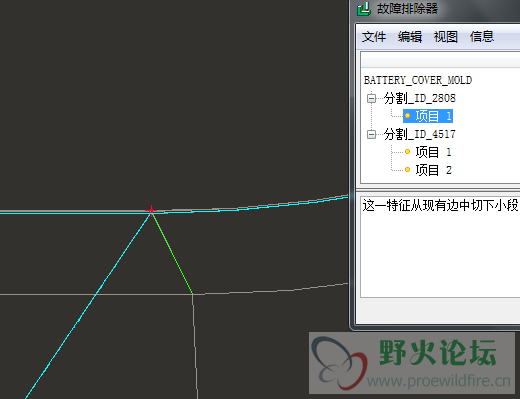Image resolution: width=520 pixels, height=399 pixels.
Task: Collapse the 分割_ID_4517 tree node
Action: (x=371, y=134)
